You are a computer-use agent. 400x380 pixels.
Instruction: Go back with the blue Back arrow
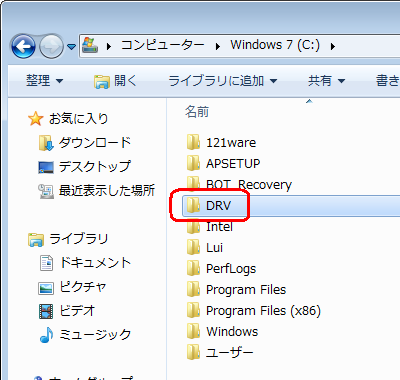(23, 46)
